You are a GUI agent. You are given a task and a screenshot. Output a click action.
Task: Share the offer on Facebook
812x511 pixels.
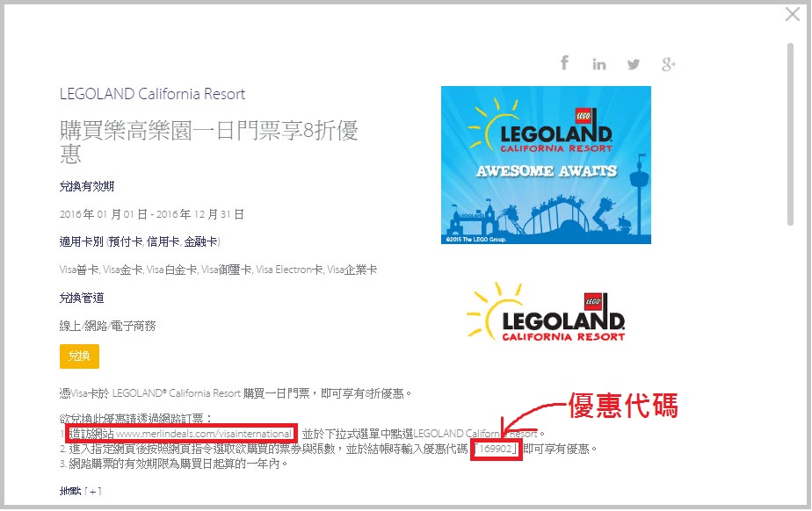pos(564,63)
